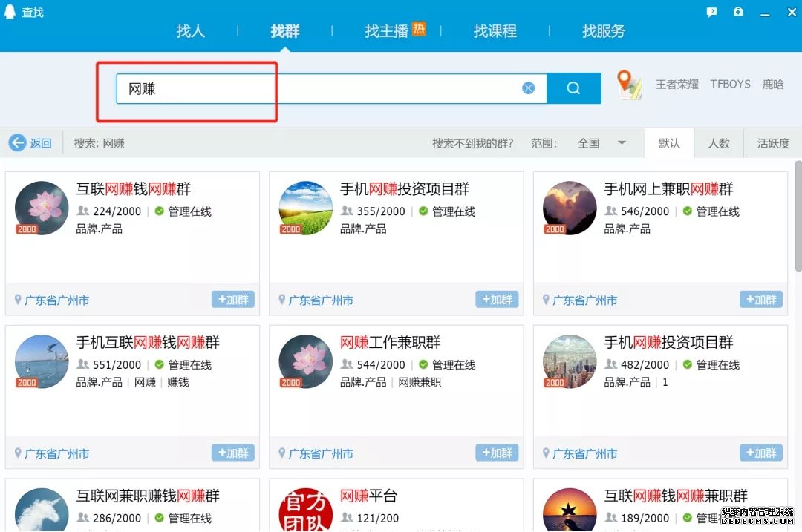Viewport: 802px width, 532px height.
Task: Open the 找服务 tab
Action: click(604, 31)
